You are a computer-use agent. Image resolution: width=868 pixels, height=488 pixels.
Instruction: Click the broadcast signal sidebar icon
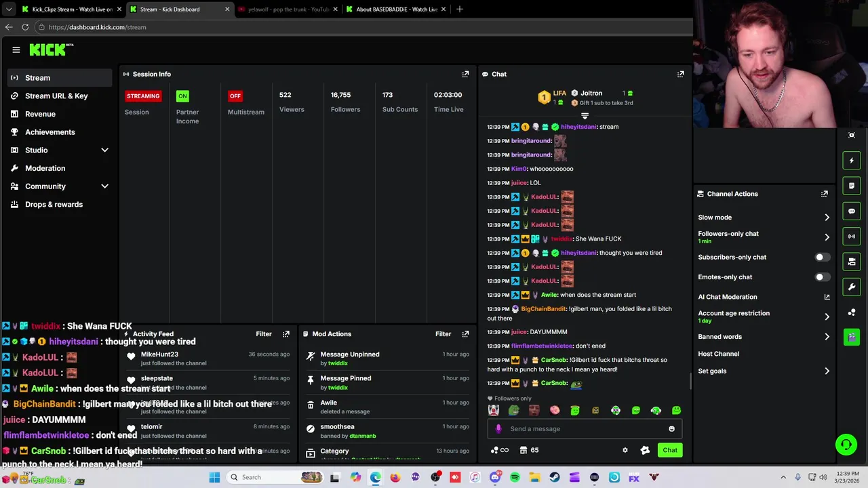(852, 236)
